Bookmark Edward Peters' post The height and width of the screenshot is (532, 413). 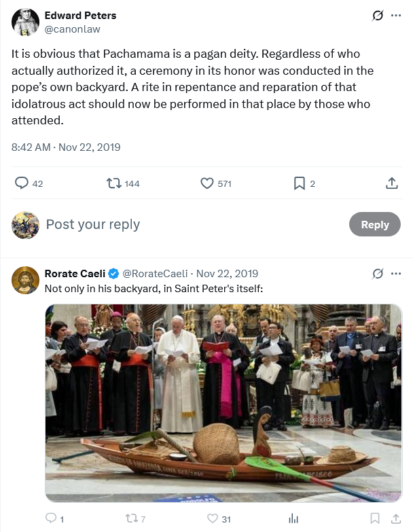tap(299, 183)
